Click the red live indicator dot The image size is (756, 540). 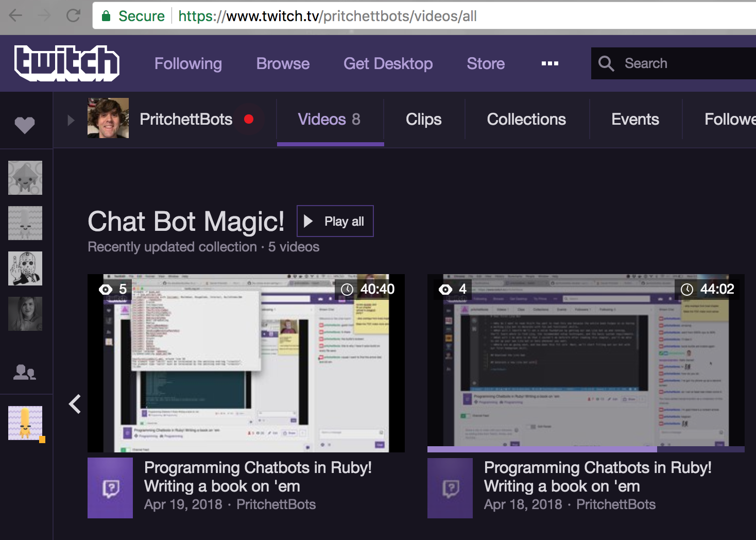coord(249,119)
